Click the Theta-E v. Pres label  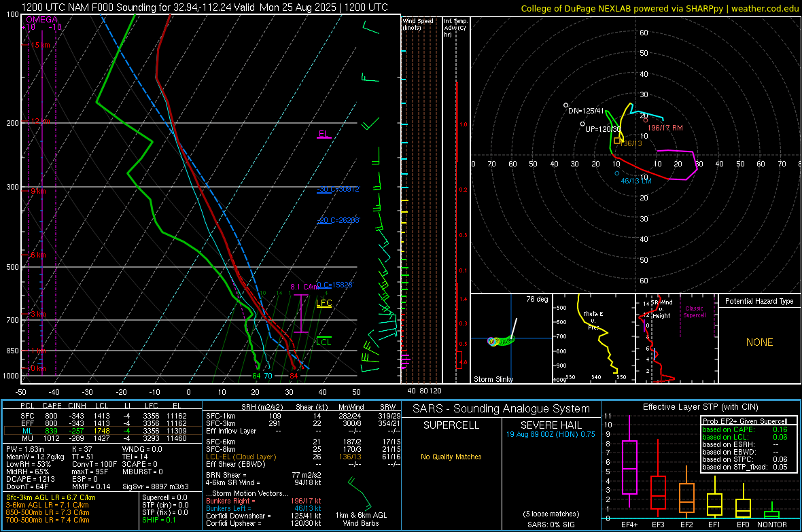593,321
